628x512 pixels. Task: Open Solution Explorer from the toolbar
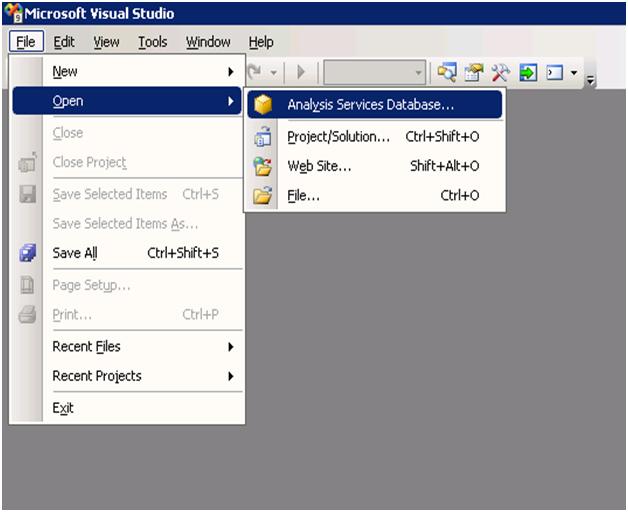pyautogui.click(x=447, y=73)
